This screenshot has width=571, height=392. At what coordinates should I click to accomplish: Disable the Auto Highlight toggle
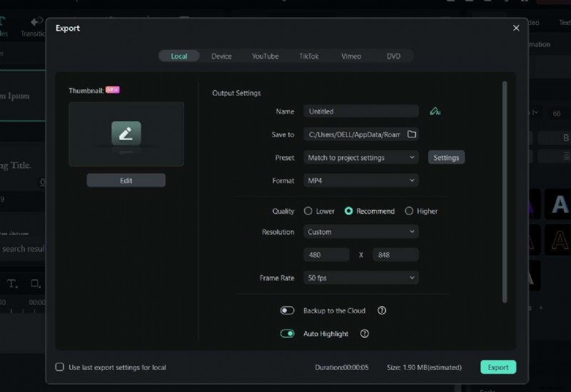click(288, 333)
